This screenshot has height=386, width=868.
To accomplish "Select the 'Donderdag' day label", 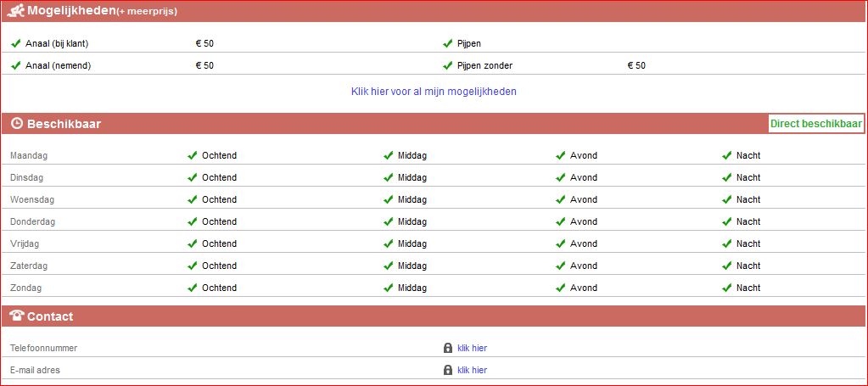I will pyautogui.click(x=32, y=221).
